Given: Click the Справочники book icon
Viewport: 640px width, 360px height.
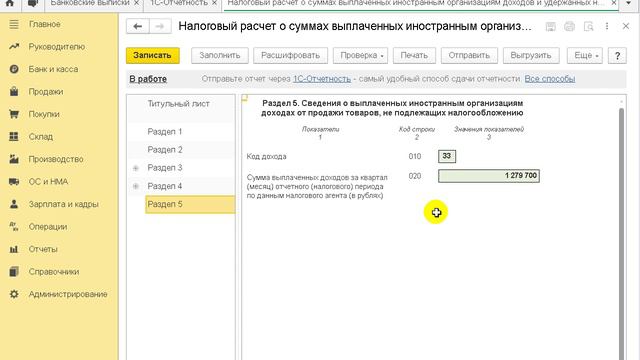Looking at the screenshot, I should [14, 271].
